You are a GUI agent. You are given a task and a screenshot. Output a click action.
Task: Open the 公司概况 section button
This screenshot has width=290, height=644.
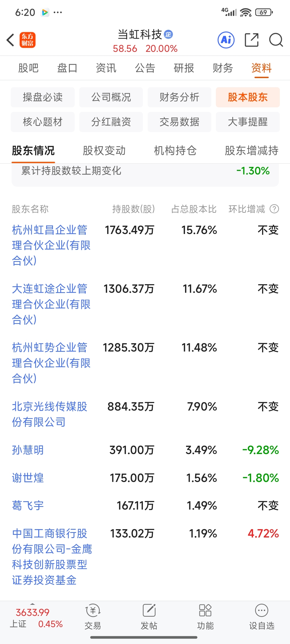111,97
